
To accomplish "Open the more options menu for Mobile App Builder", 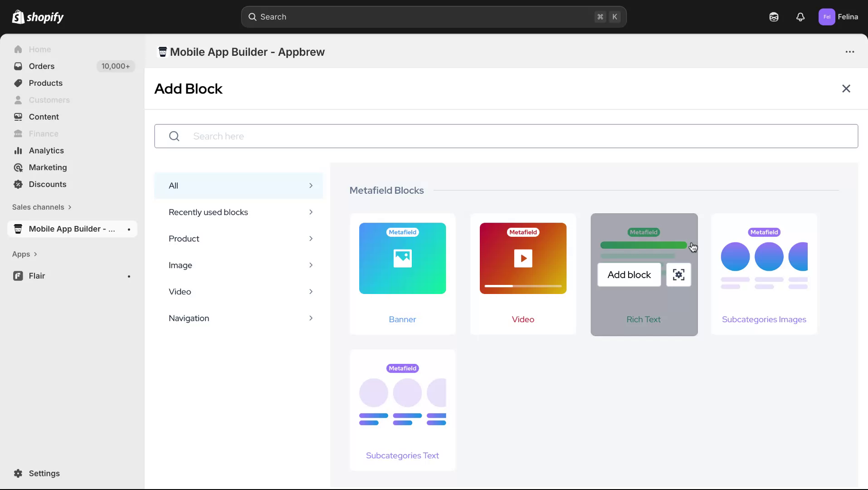I will pyautogui.click(x=850, y=52).
